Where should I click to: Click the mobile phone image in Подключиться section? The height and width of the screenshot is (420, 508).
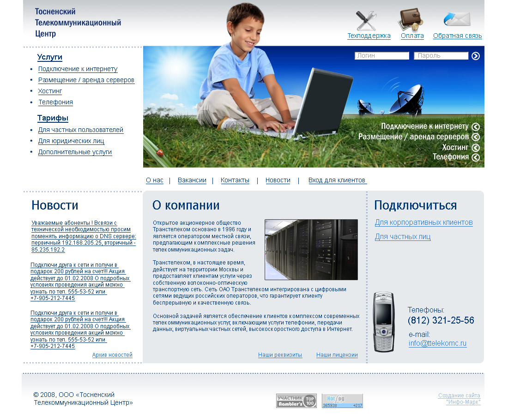383,322
